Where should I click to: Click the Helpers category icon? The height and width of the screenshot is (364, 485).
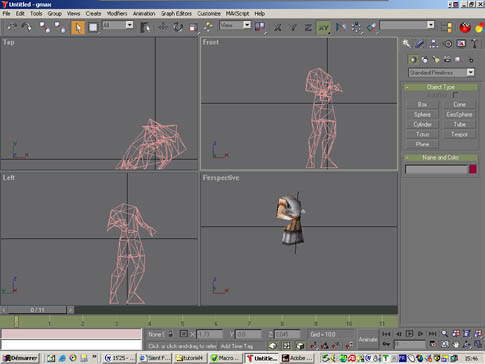[x=458, y=60]
